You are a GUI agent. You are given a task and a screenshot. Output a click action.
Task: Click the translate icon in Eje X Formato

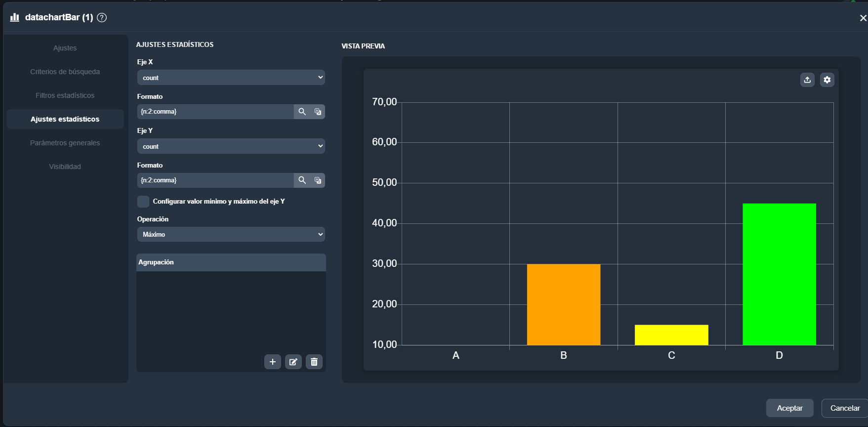(318, 112)
